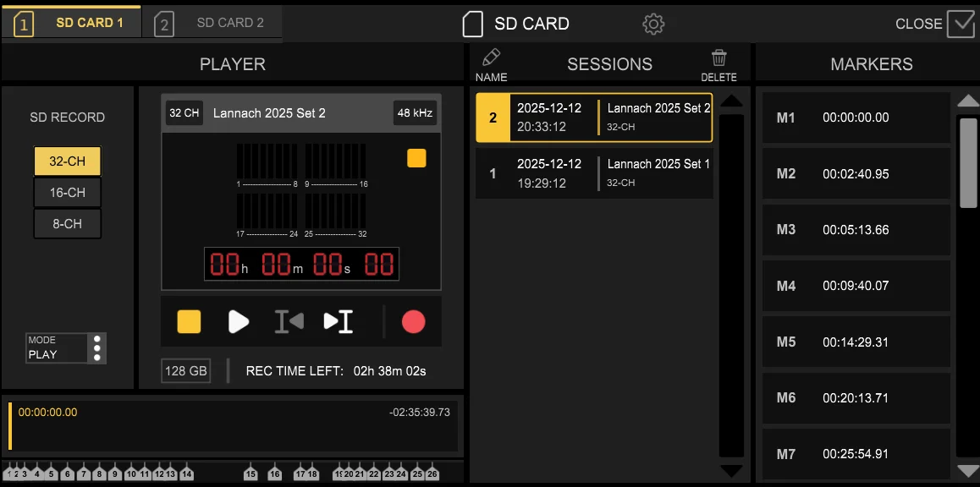This screenshot has height=487, width=980.
Task: Jump to marker M6 at 00:20:13.71
Action: tap(856, 397)
